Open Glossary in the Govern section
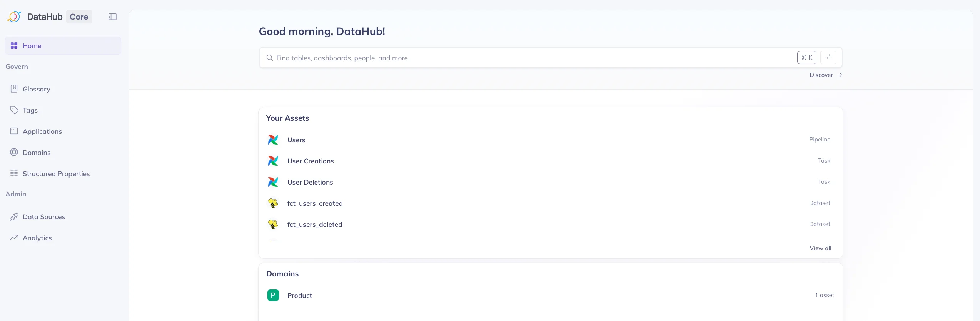The height and width of the screenshot is (321, 980). (x=63, y=89)
